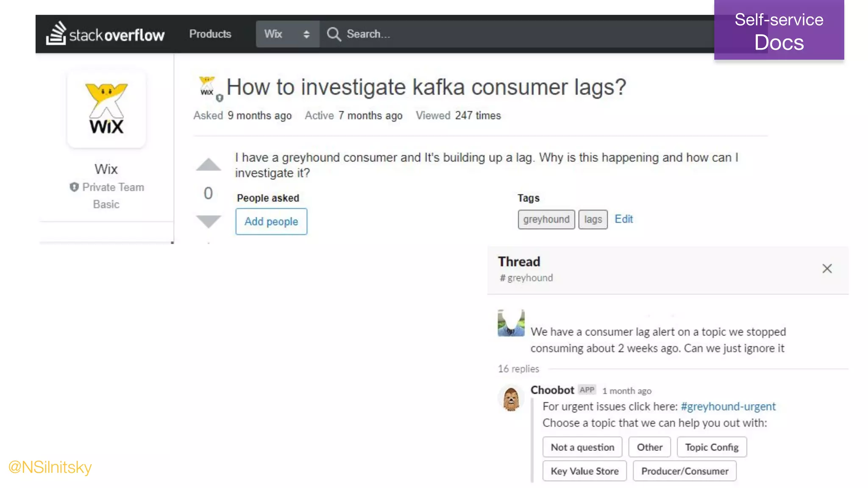868x488 pixels.
Task: Choose the Key Value Store option
Action: pyautogui.click(x=584, y=471)
